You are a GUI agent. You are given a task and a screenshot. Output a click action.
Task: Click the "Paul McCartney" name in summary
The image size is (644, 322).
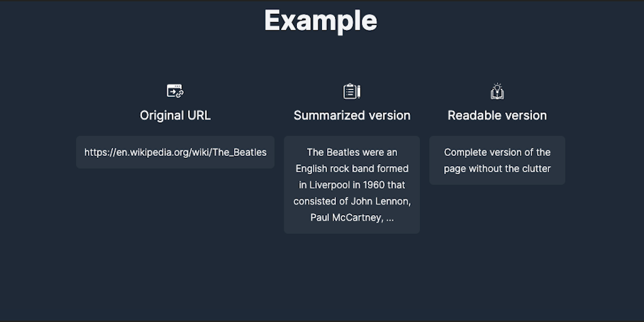[345, 218]
